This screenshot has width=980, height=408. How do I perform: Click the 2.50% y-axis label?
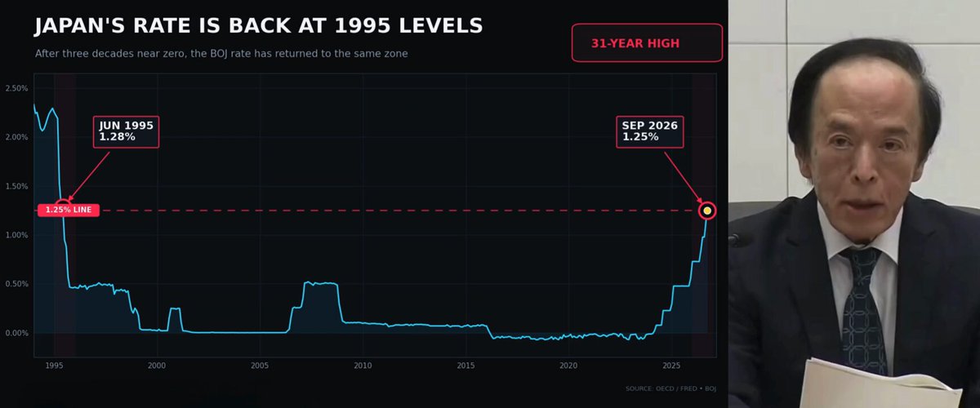point(16,88)
